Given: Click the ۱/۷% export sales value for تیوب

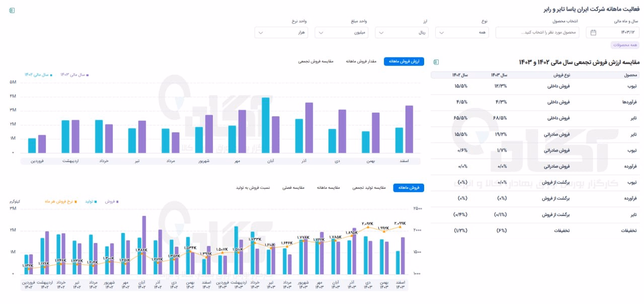Looking at the screenshot, I should tap(502, 150).
